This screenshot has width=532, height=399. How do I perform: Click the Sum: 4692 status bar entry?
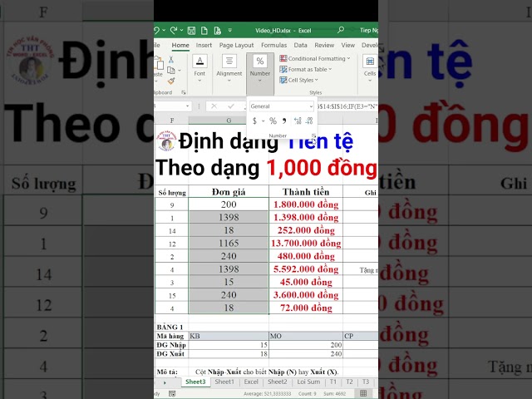tap(334, 393)
